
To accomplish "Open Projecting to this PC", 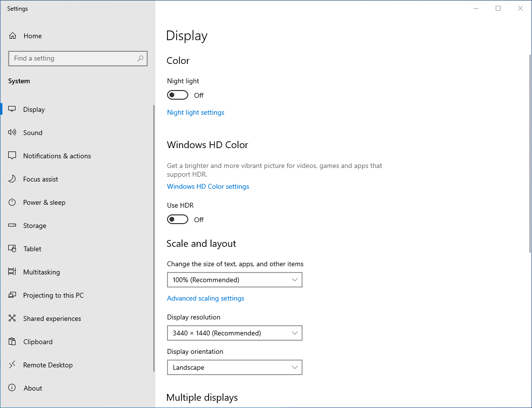I will point(77,295).
